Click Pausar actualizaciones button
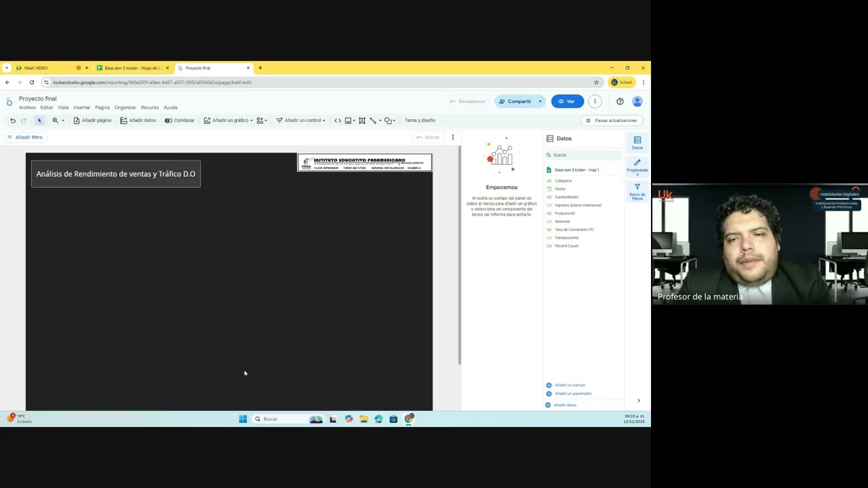This screenshot has height=488, width=868. pyautogui.click(x=612, y=121)
